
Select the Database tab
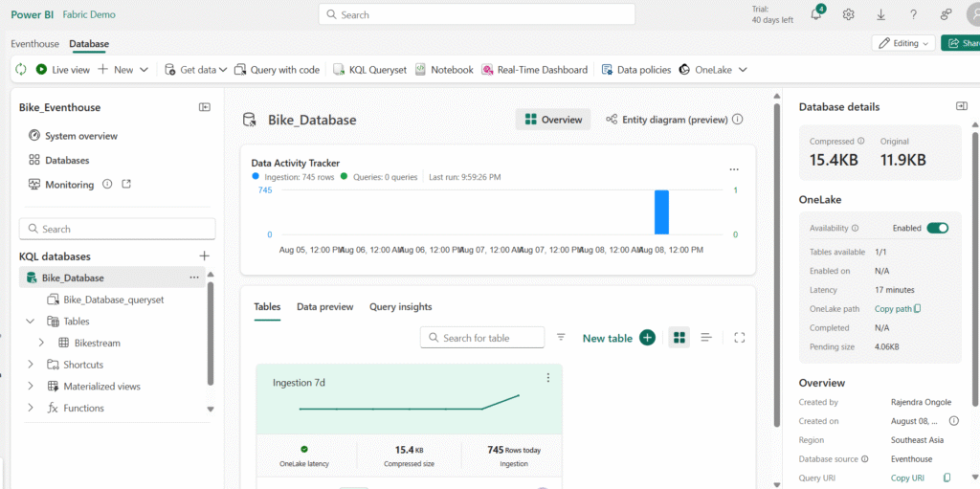pyautogui.click(x=89, y=44)
